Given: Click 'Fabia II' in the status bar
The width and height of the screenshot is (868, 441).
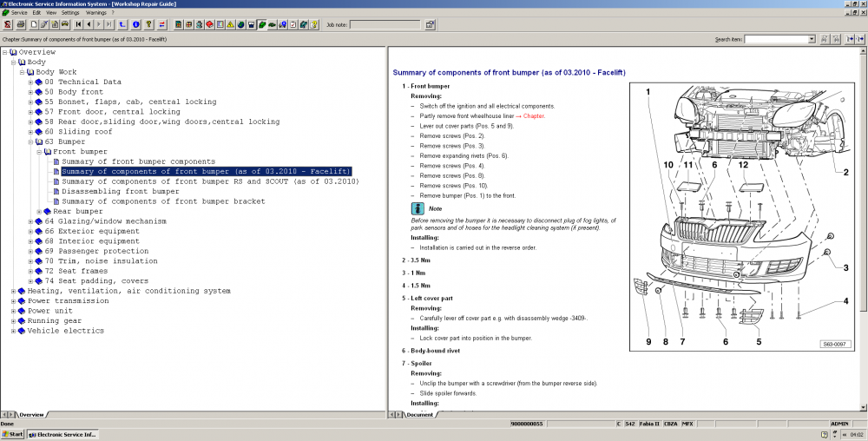Looking at the screenshot, I should [x=648, y=424].
